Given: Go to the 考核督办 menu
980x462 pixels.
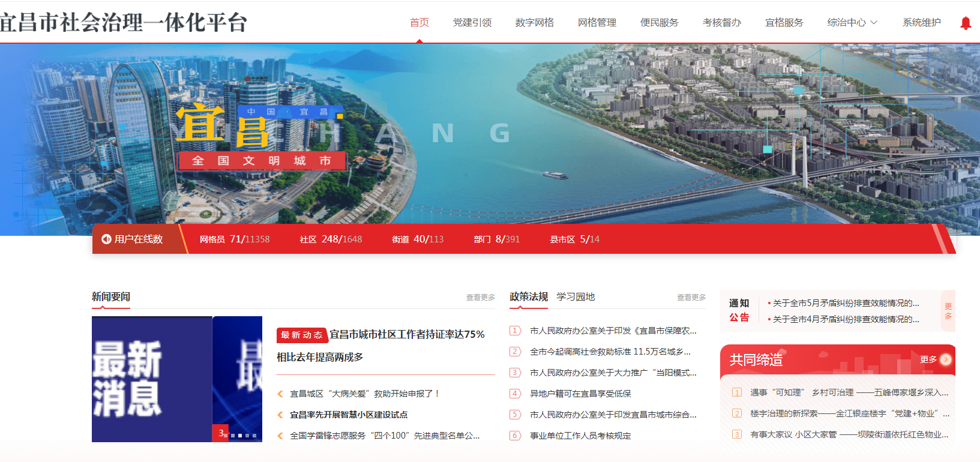Looking at the screenshot, I should click(x=721, y=23).
